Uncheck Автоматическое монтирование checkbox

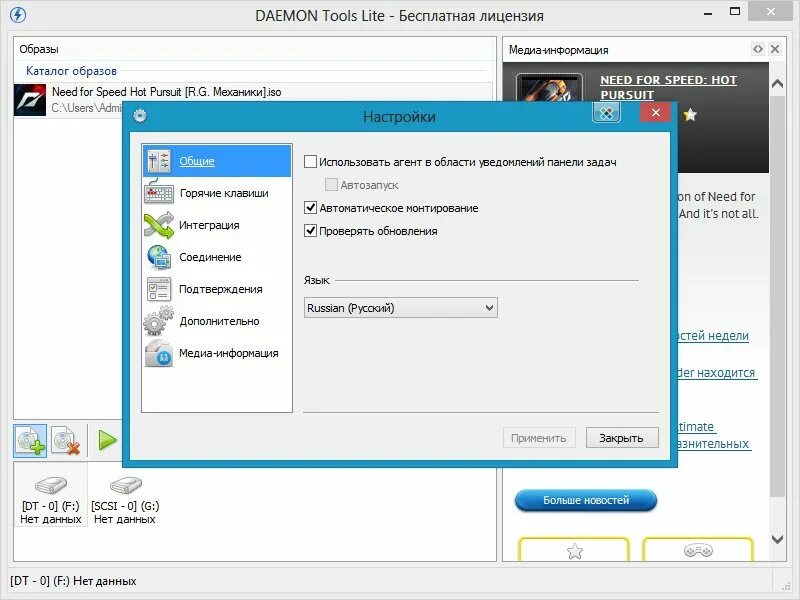point(310,208)
